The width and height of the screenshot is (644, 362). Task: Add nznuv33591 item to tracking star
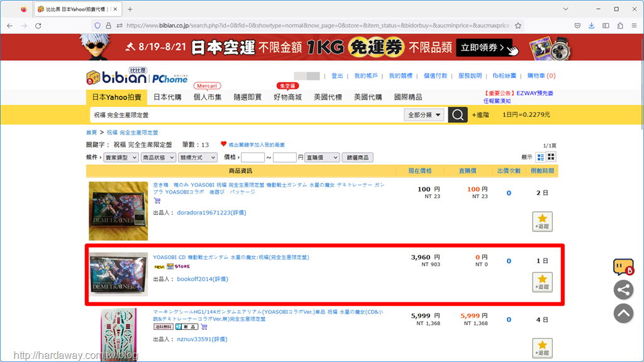click(x=542, y=348)
